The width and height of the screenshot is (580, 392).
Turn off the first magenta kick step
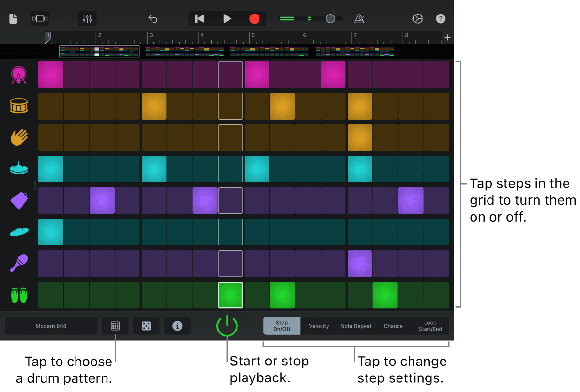(50, 75)
